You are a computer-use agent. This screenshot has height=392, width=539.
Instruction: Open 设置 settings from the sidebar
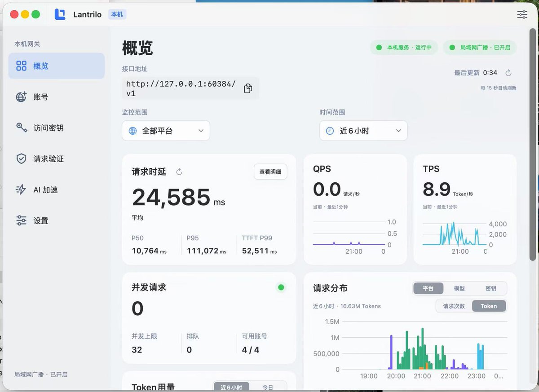(x=57, y=221)
